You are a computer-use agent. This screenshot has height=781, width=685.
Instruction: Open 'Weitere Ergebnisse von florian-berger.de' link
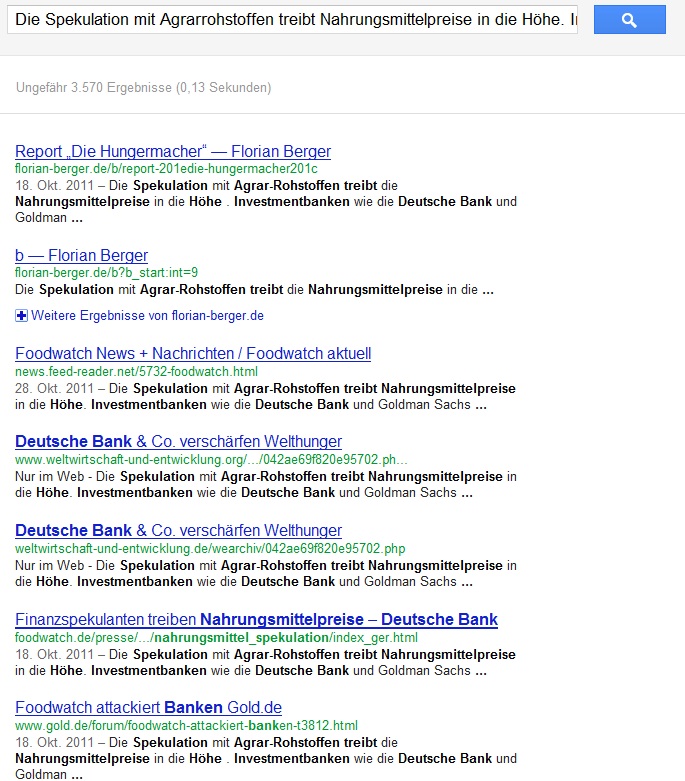pyautogui.click(x=147, y=316)
